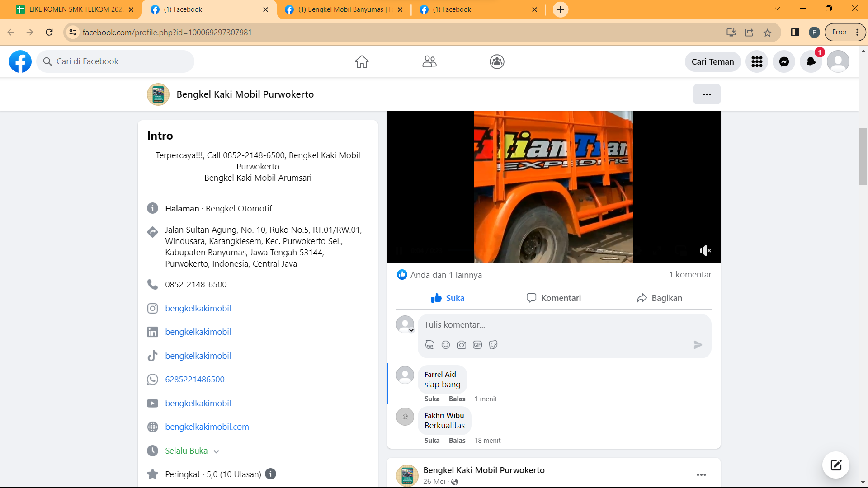Viewport: 868px width, 488px height.
Task: Insert a GIF in the comment box
Action: pyautogui.click(x=477, y=345)
